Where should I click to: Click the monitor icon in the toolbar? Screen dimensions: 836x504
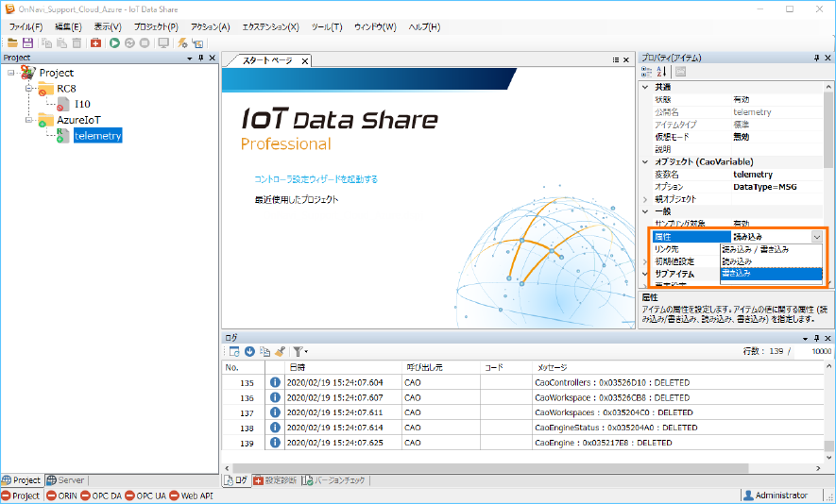pos(163,42)
